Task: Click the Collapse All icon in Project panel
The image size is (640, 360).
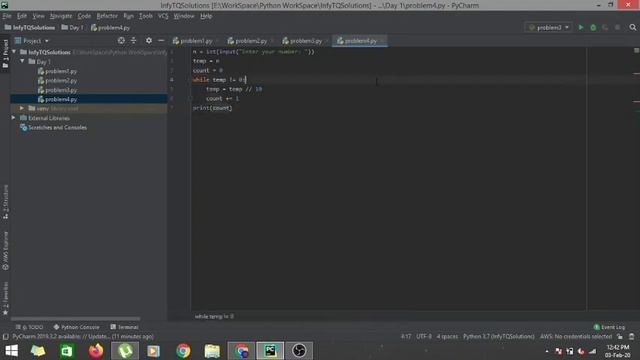Action: (x=133, y=40)
